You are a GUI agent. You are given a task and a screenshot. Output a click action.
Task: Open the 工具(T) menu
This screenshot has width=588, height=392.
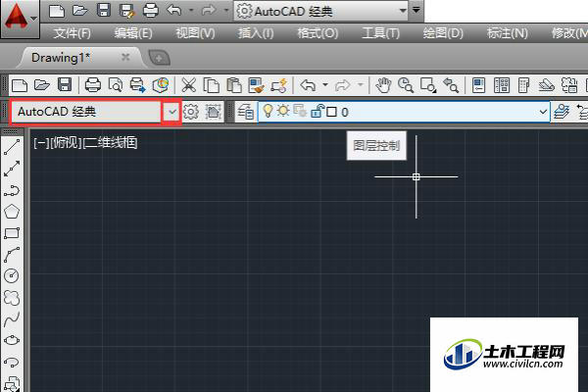(380, 33)
